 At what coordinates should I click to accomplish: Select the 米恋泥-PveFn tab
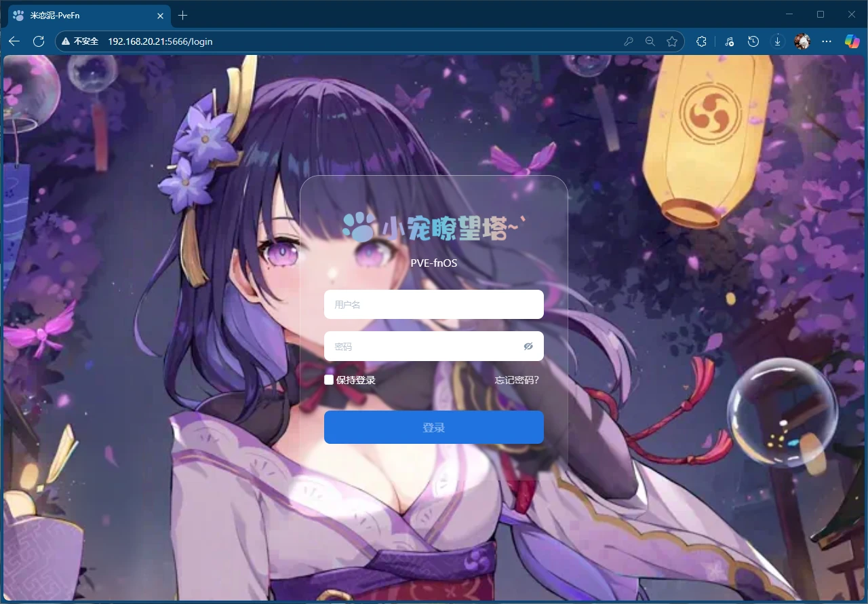pyautogui.click(x=81, y=16)
